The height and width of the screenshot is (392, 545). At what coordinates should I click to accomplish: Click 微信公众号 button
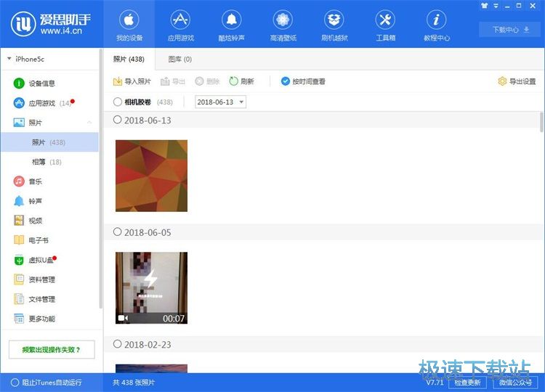515,383
